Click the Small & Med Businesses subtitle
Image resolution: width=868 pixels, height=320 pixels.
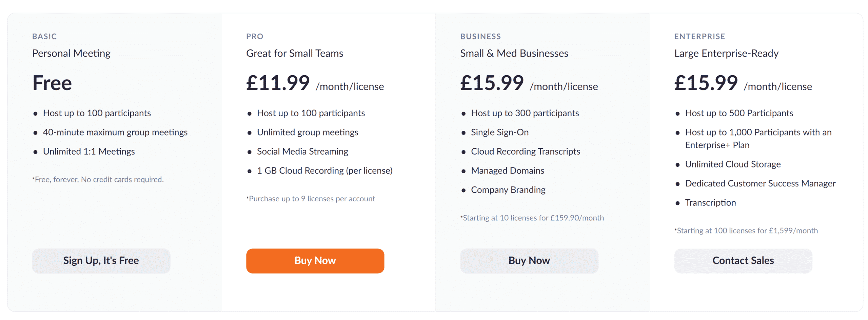(x=514, y=53)
